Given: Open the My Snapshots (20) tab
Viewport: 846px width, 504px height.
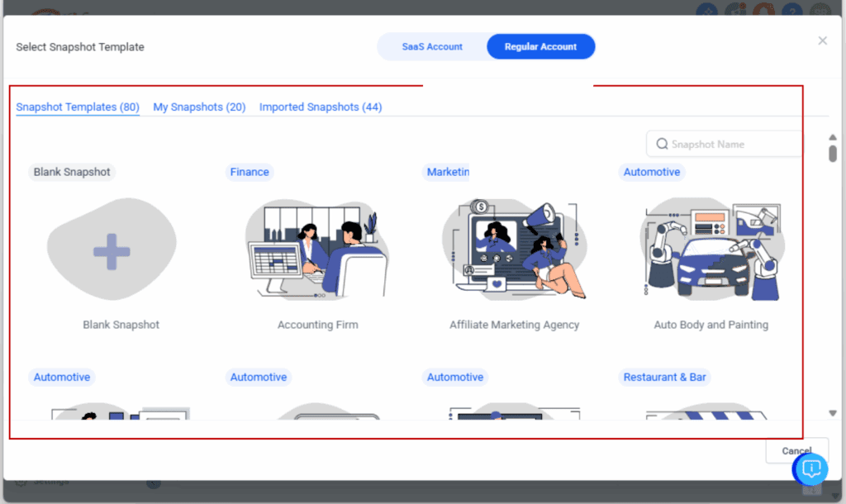Looking at the screenshot, I should [199, 107].
